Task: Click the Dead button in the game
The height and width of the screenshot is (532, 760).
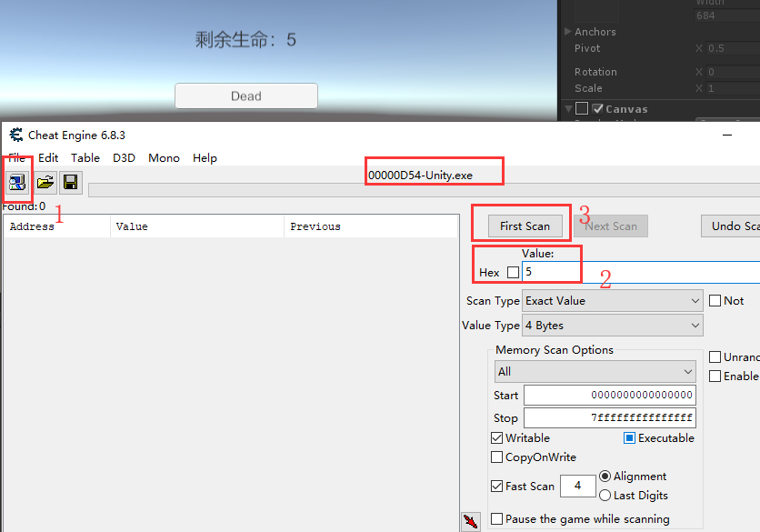Action: [x=245, y=95]
